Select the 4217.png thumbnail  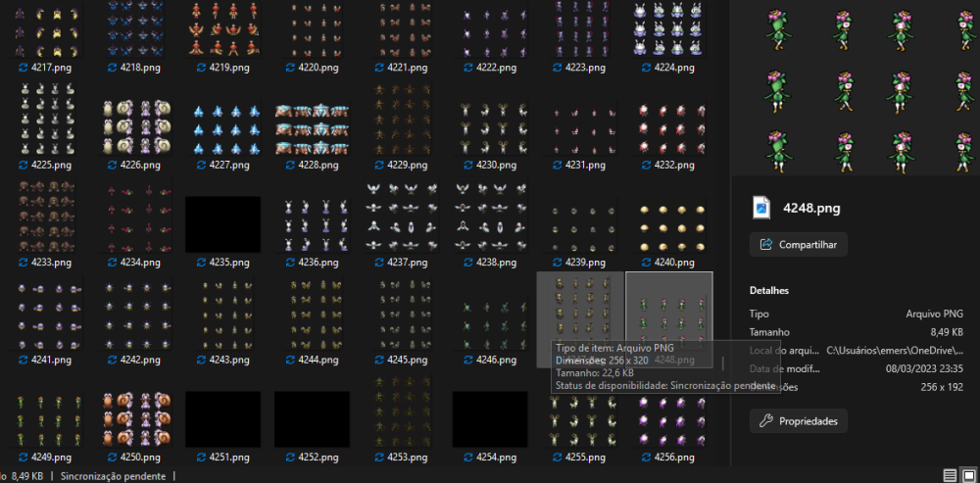click(46, 30)
